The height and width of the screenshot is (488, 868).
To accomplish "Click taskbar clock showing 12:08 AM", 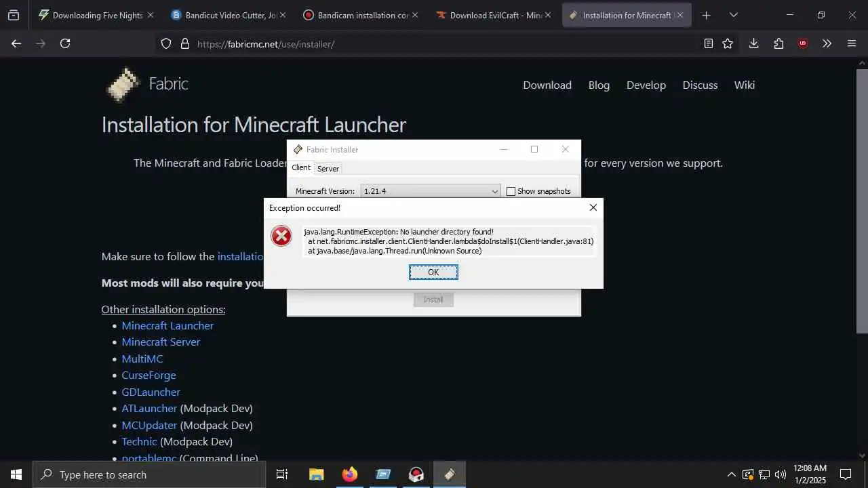I will 810,474.
